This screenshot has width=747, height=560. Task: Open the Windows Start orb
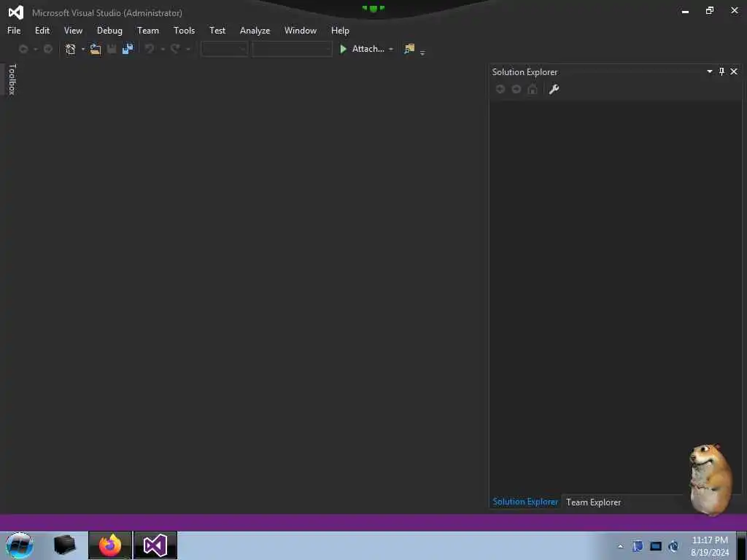click(x=20, y=545)
